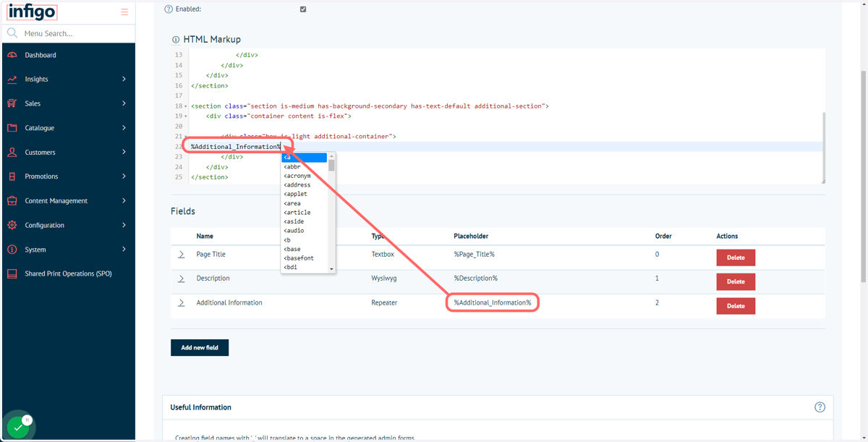
Task: Click the Shared Print Operations icon
Action: coord(12,274)
